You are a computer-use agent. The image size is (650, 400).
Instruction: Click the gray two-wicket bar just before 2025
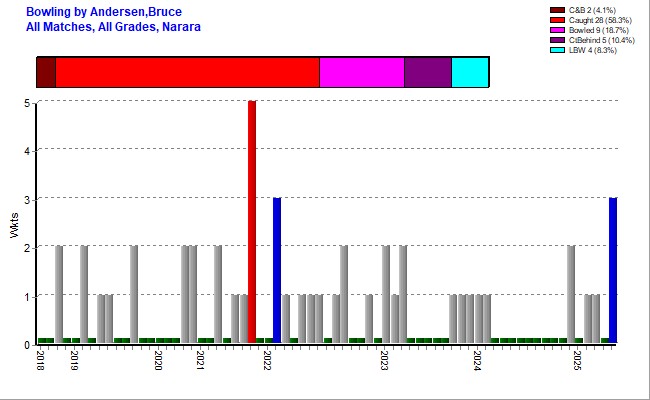tap(571, 294)
